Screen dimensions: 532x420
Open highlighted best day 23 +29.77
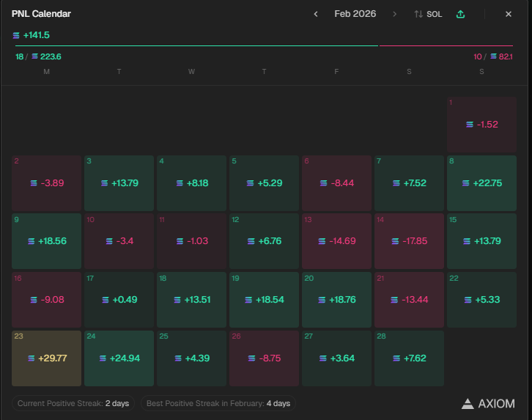point(46,358)
